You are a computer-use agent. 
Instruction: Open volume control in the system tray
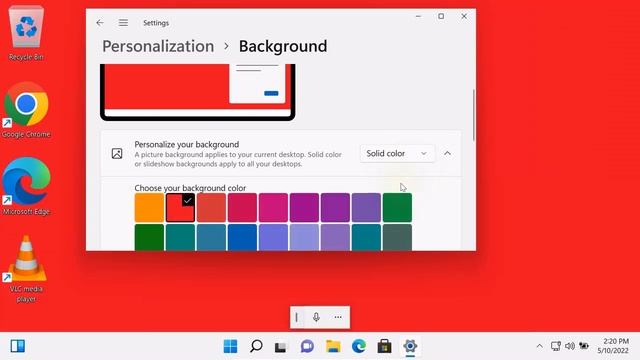coord(570,346)
